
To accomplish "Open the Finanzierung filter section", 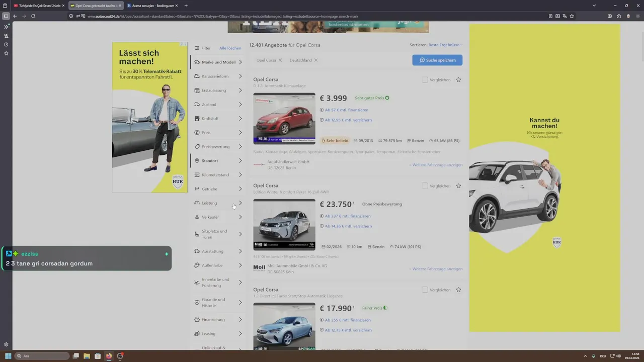I will tap(218, 320).
